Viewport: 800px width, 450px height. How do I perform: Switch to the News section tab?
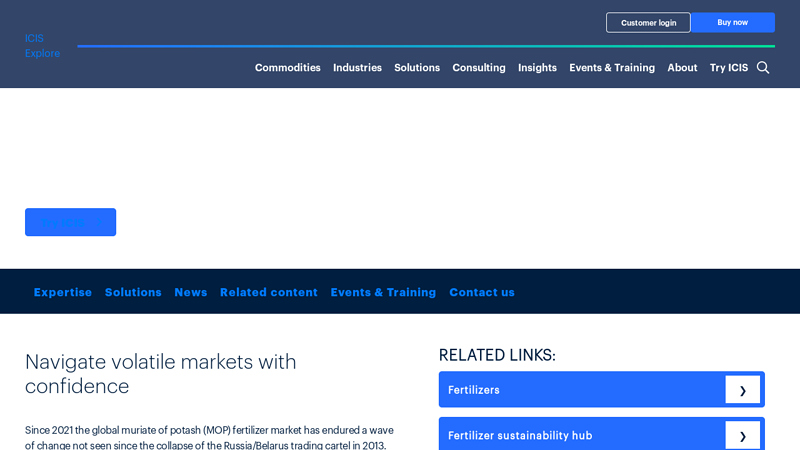click(191, 292)
